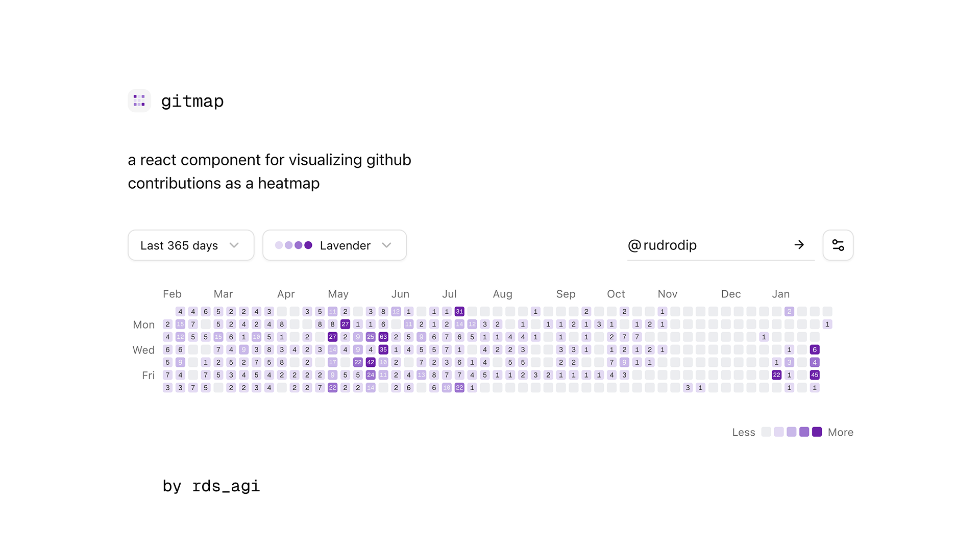Click the cell showing 42 in May
980x551 pixels.
pyautogui.click(x=371, y=362)
